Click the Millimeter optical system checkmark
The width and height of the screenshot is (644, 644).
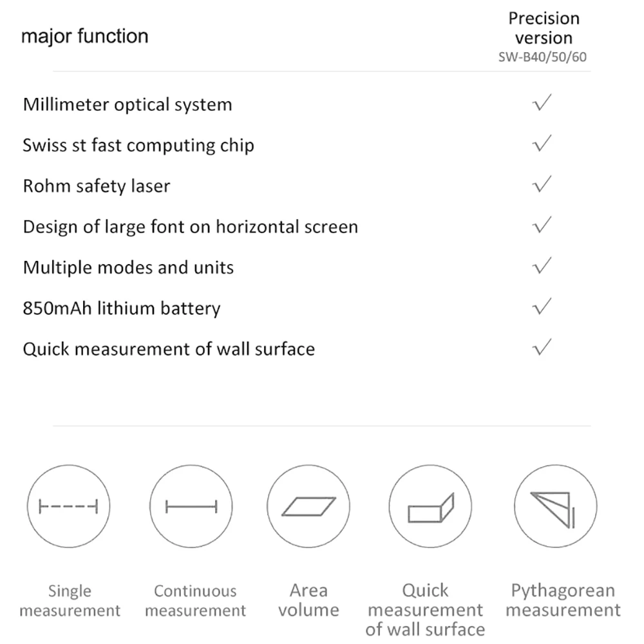tap(543, 103)
